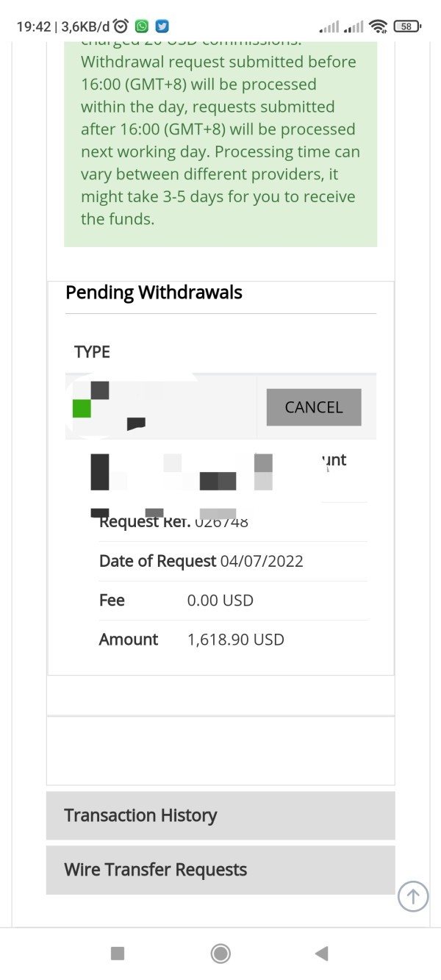The width and height of the screenshot is (441, 980).
Task: Cancel the pending withdrawal request
Action: point(314,407)
